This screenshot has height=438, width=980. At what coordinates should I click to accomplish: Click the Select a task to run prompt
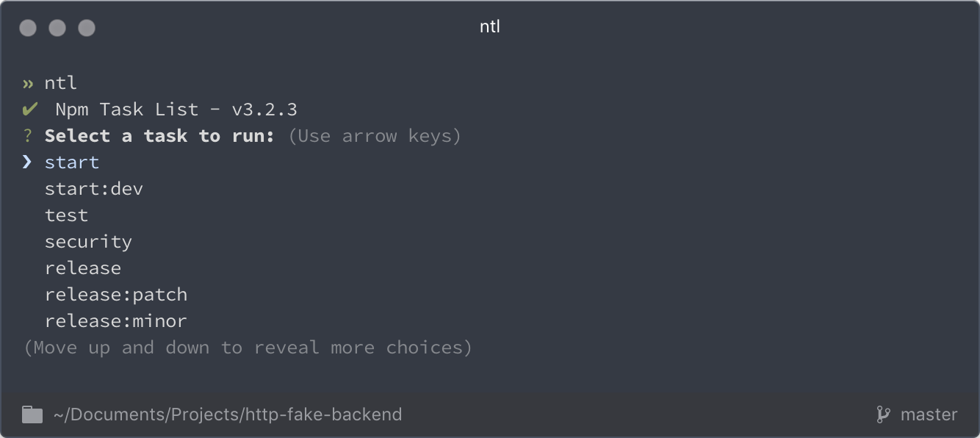[158, 135]
